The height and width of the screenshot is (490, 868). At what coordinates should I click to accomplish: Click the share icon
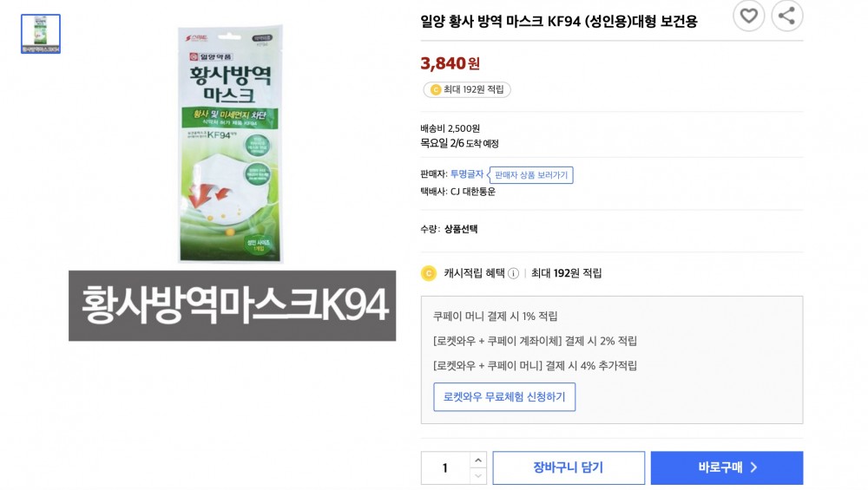tap(787, 16)
